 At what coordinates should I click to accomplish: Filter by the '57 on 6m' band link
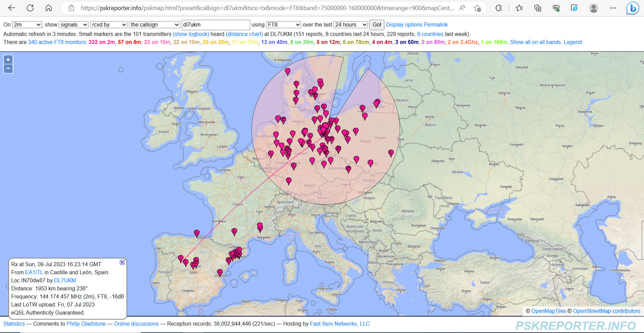coord(129,42)
